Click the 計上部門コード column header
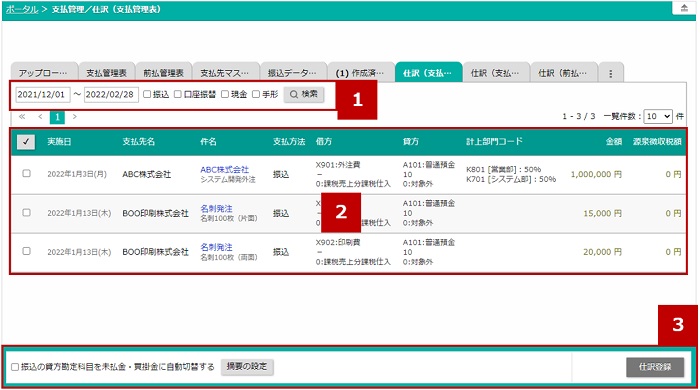 click(x=494, y=142)
